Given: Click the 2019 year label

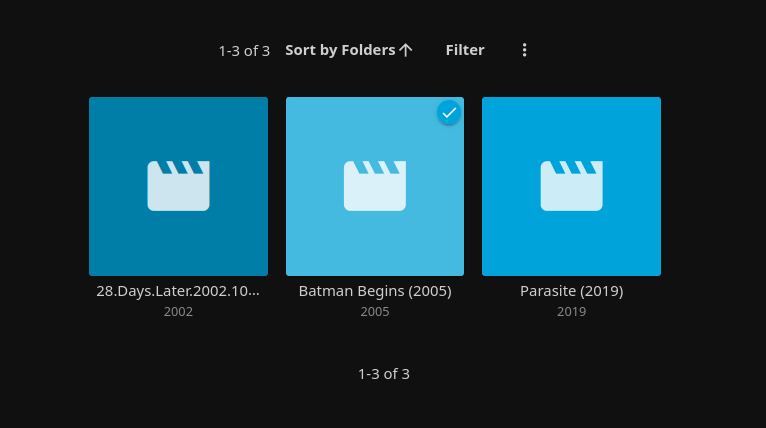Looking at the screenshot, I should pyautogui.click(x=571, y=312).
